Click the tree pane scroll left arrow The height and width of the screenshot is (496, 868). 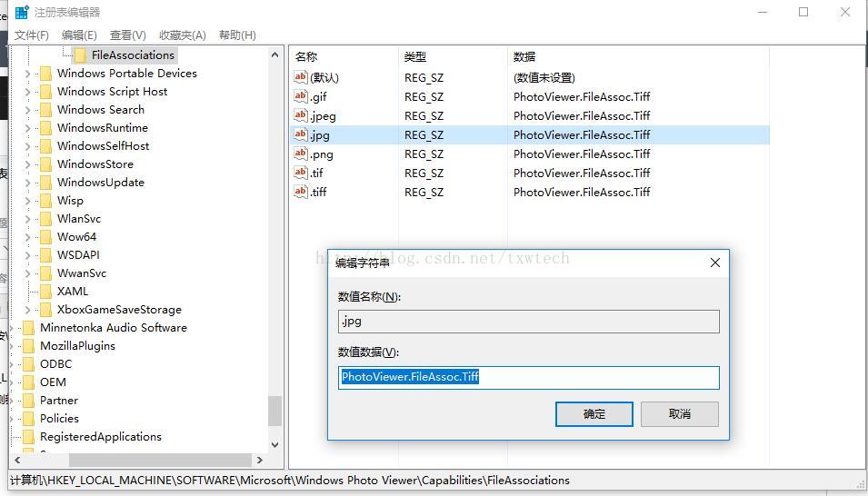pyautogui.click(x=17, y=460)
